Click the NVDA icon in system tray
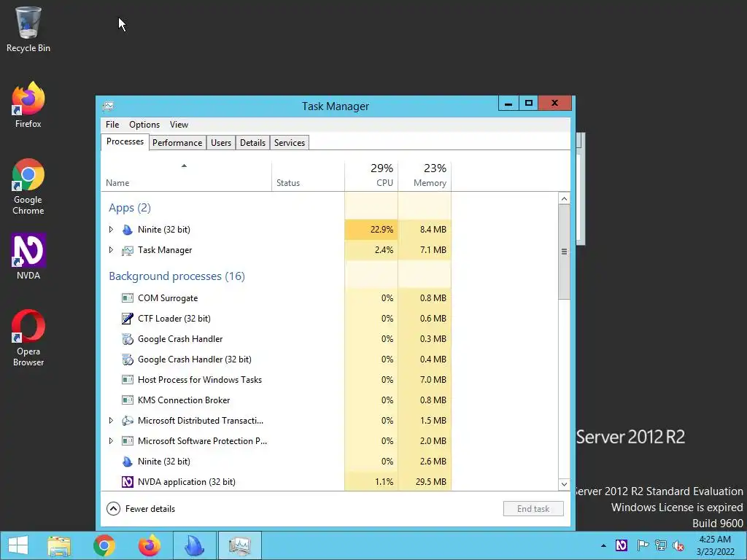Screen dimensions: 747x560 coord(622,545)
